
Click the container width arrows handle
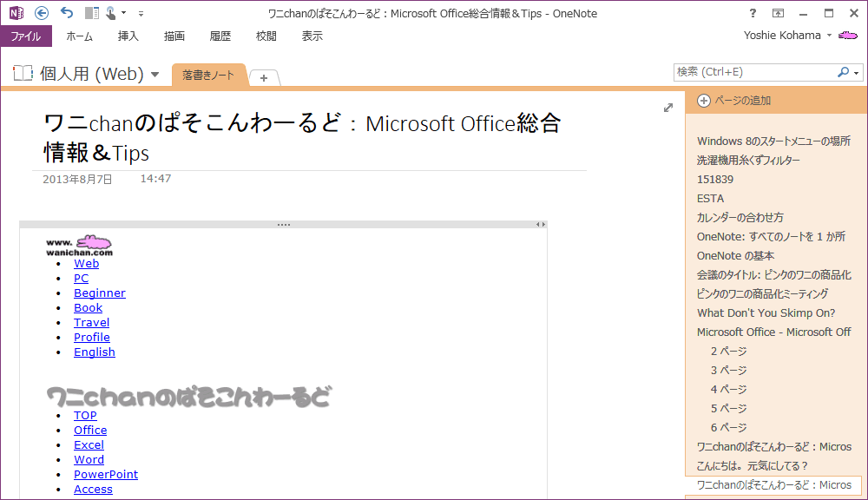541,224
